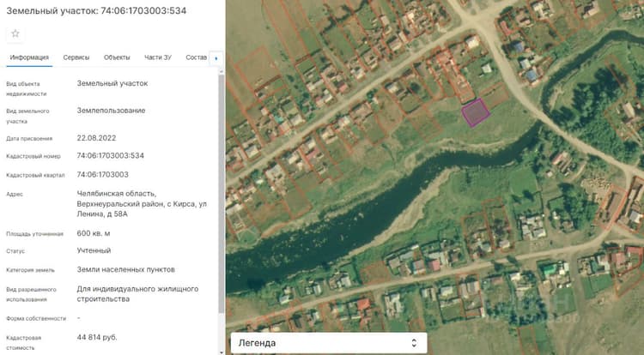Select the purple highlighted parcel on map
The width and height of the screenshot is (644, 355).
coord(476,112)
